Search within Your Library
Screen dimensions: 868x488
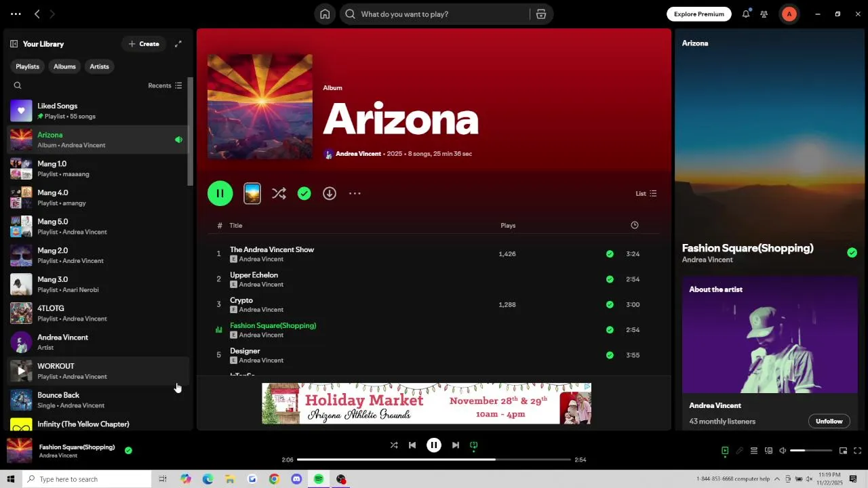[x=18, y=85]
